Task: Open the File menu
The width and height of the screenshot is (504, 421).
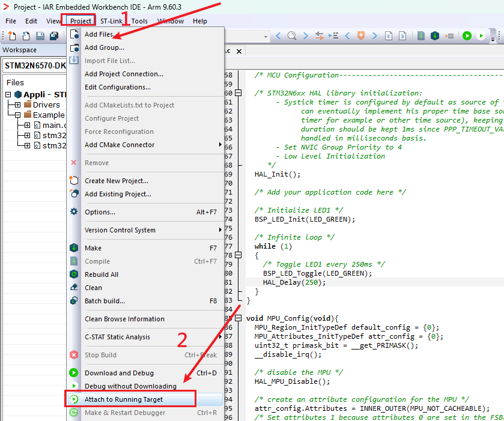Action: click(11, 21)
